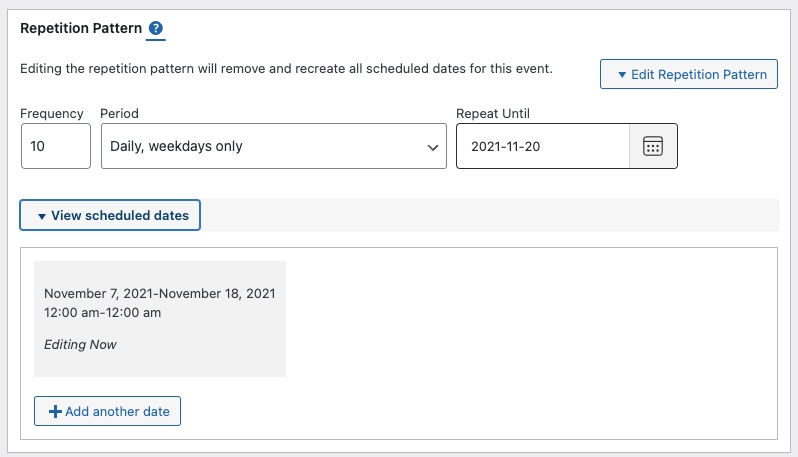Click the Add another date button

pyautogui.click(x=108, y=412)
